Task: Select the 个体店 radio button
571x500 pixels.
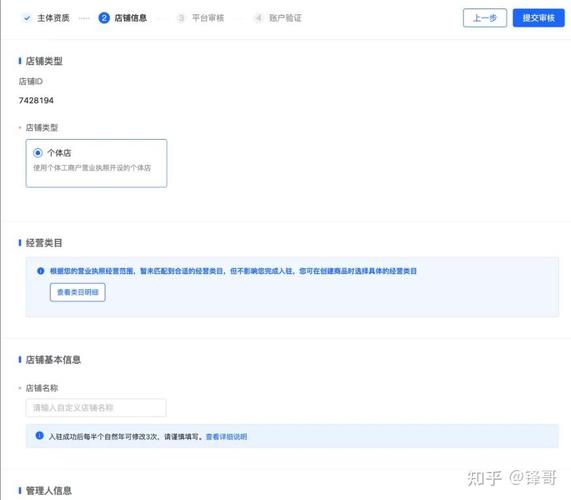Action: pos(38,153)
